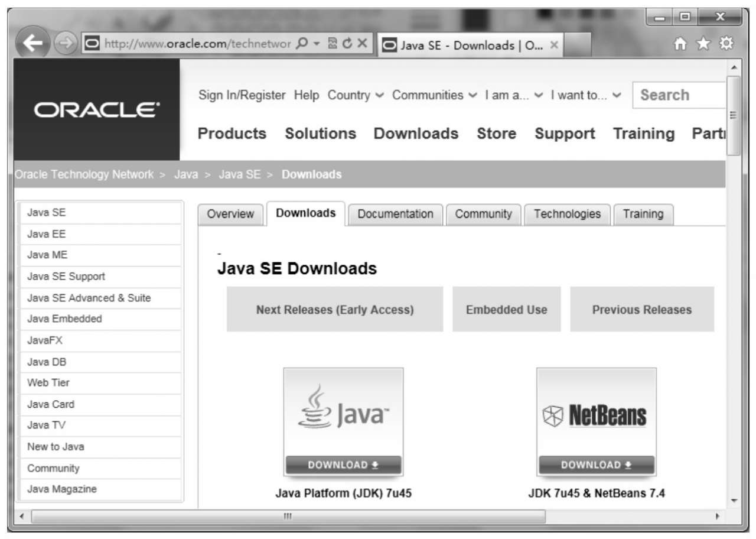
Task: Click the Oracle Search input box
Action: coord(679,95)
